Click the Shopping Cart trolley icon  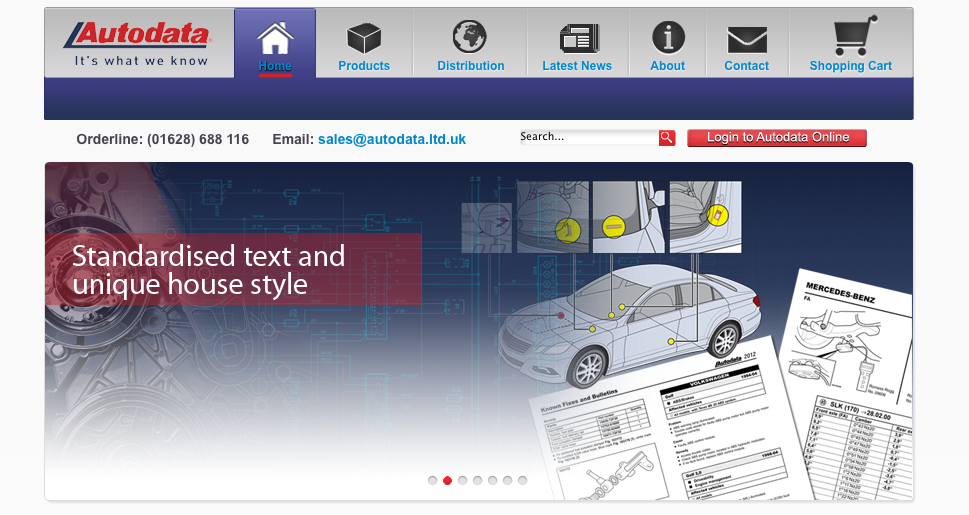coord(855,35)
